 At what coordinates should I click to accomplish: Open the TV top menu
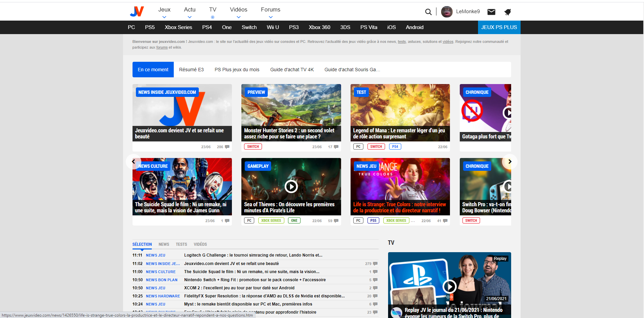213,10
